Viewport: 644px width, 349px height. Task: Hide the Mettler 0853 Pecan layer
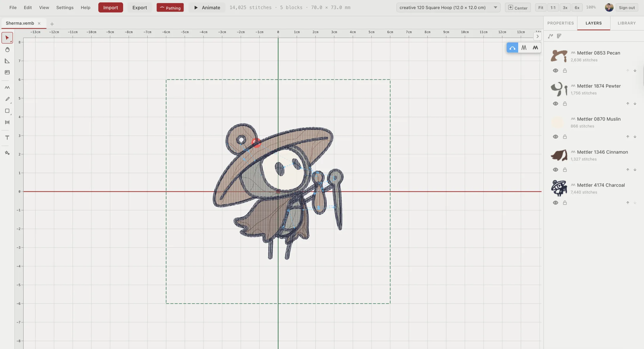click(555, 70)
